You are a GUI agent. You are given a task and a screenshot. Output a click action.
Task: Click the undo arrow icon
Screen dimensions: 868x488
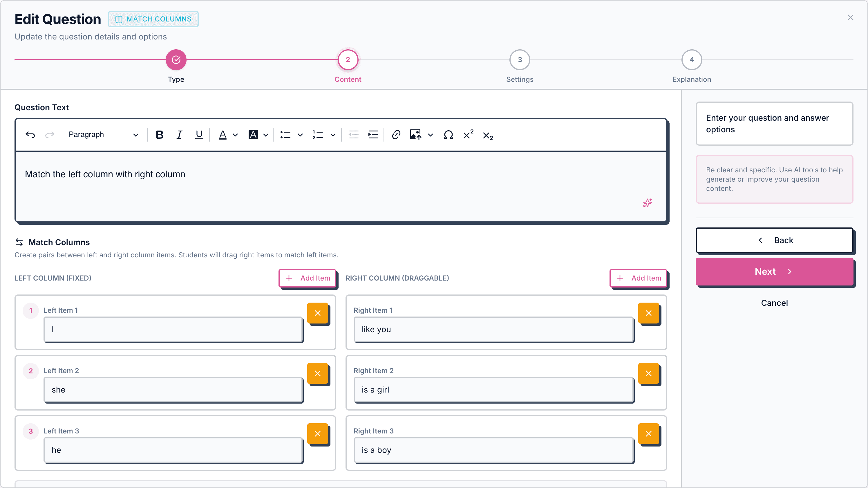(x=30, y=135)
